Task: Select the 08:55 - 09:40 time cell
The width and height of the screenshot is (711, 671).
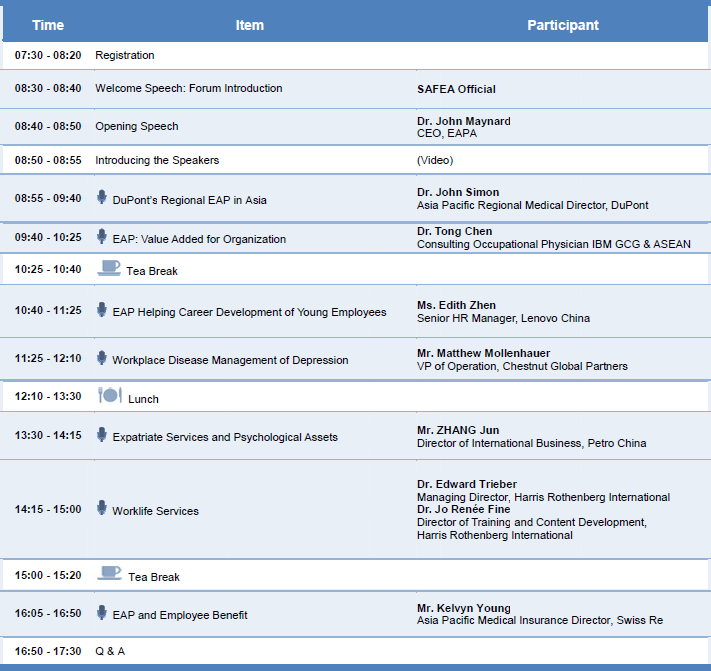Action: click(48, 199)
